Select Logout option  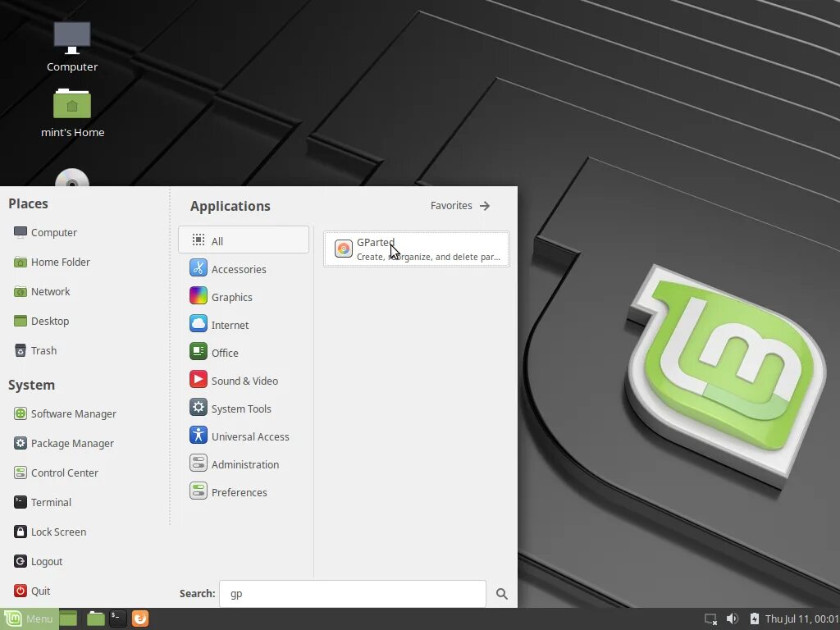(x=38, y=561)
